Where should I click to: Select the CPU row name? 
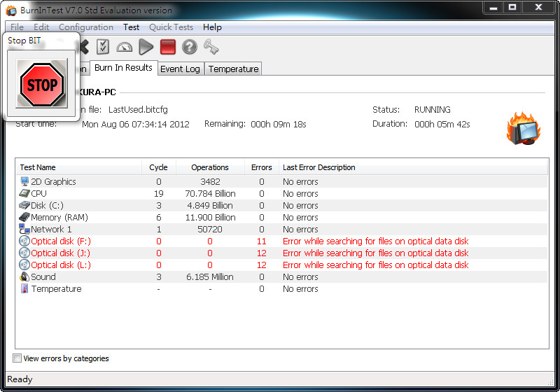tap(38, 193)
